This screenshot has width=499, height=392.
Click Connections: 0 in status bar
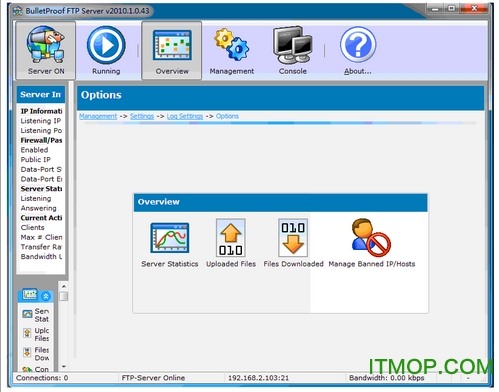42,378
